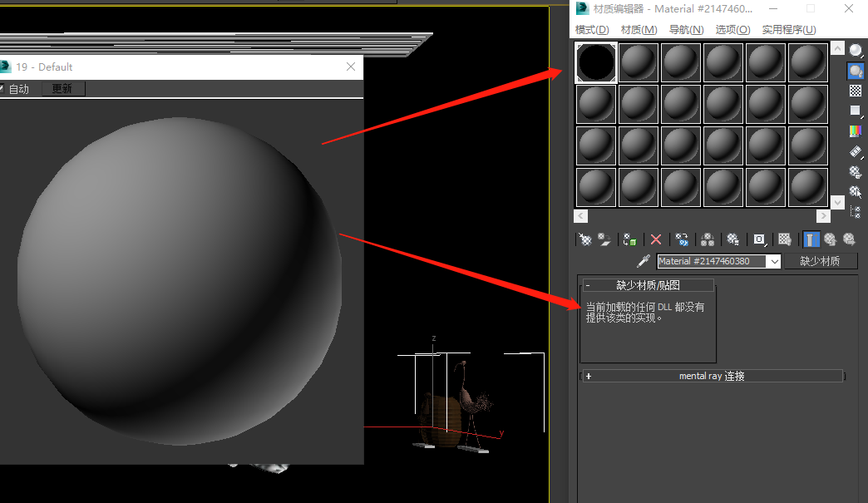This screenshot has height=503, width=868.
Task: Pick material from object with eyedropper
Action: click(644, 261)
